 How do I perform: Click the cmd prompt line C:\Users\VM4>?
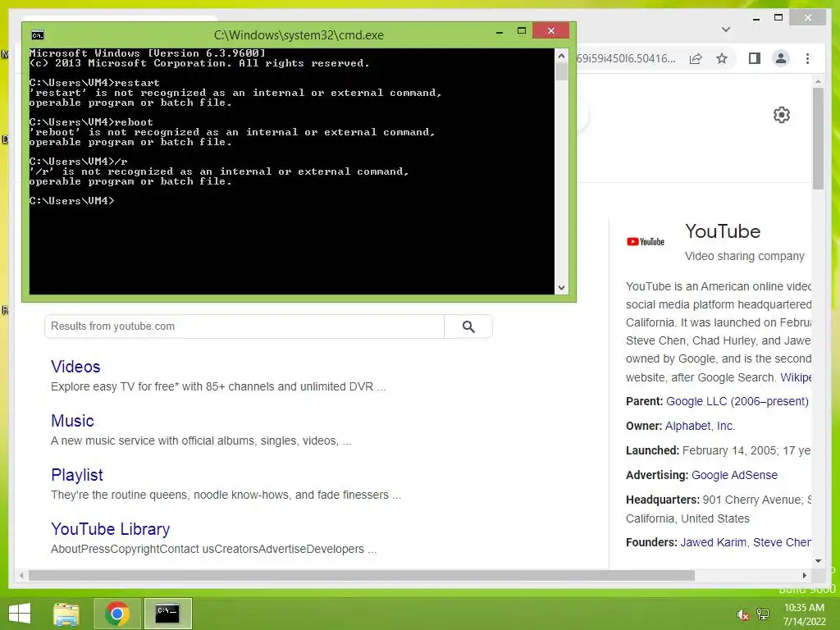tap(72, 201)
